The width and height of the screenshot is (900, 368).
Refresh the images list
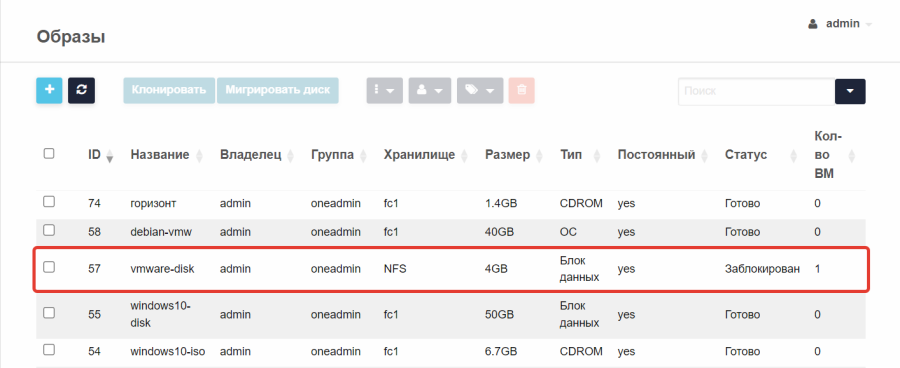click(82, 90)
